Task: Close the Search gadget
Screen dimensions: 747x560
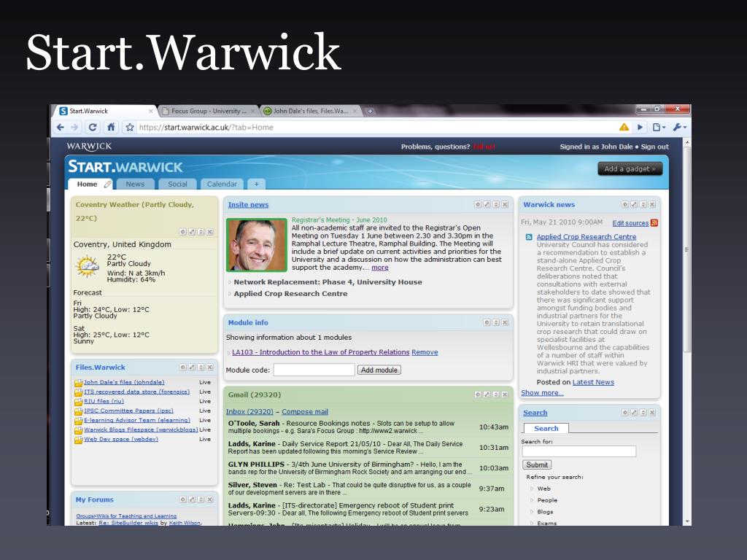Action: pos(652,413)
